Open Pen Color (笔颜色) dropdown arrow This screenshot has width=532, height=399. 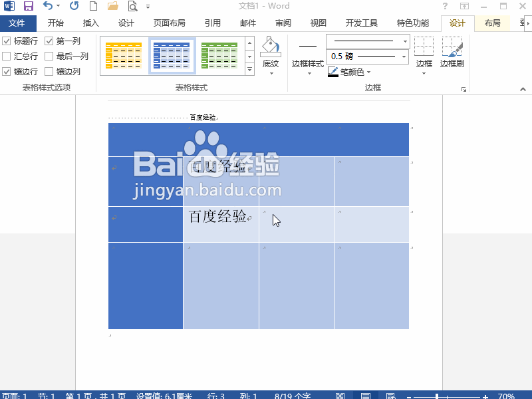pyautogui.click(x=369, y=72)
